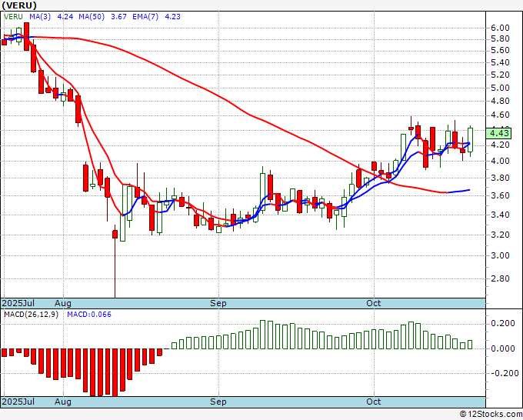Click the MA(50) legend label

pyautogui.click(x=92, y=16)
